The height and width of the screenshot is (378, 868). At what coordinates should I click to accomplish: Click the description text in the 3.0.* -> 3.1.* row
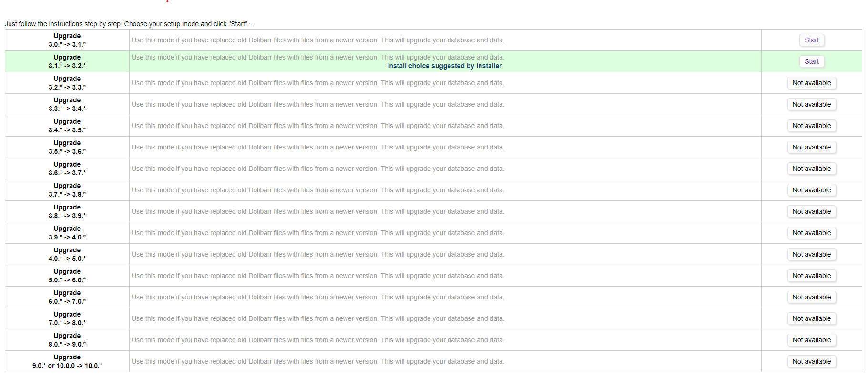pyautogui.click(x=318, y=40)
